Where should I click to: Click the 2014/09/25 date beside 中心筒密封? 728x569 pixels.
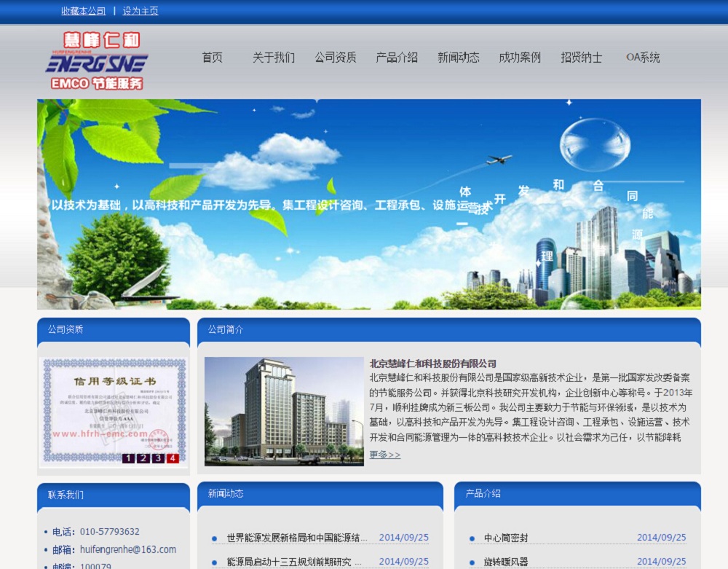coord(661,538)
